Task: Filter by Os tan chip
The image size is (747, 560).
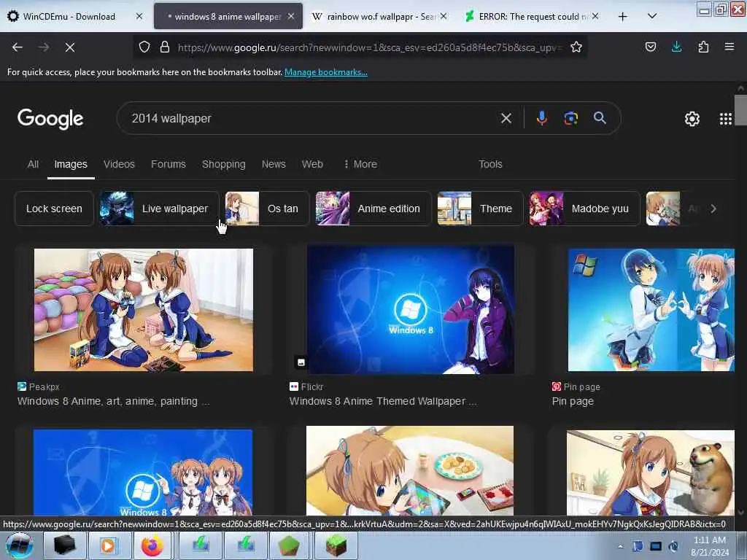Action: tap(267, 209)
